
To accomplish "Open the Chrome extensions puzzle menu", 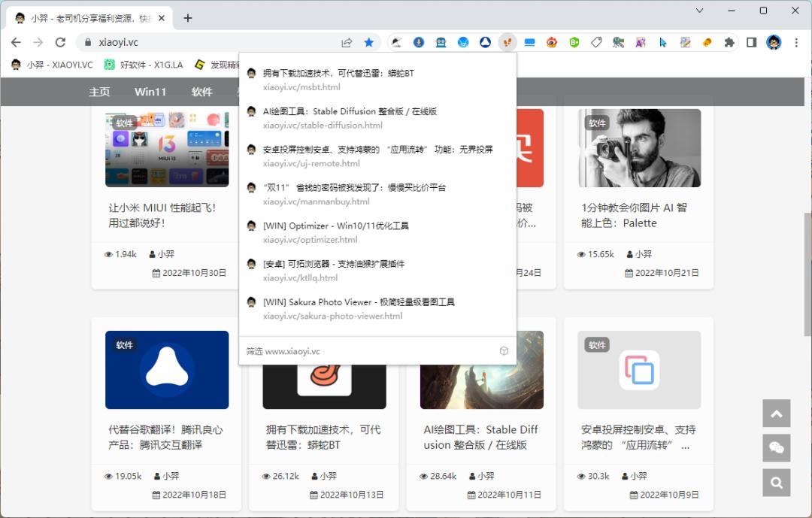I will pos(729,42).
